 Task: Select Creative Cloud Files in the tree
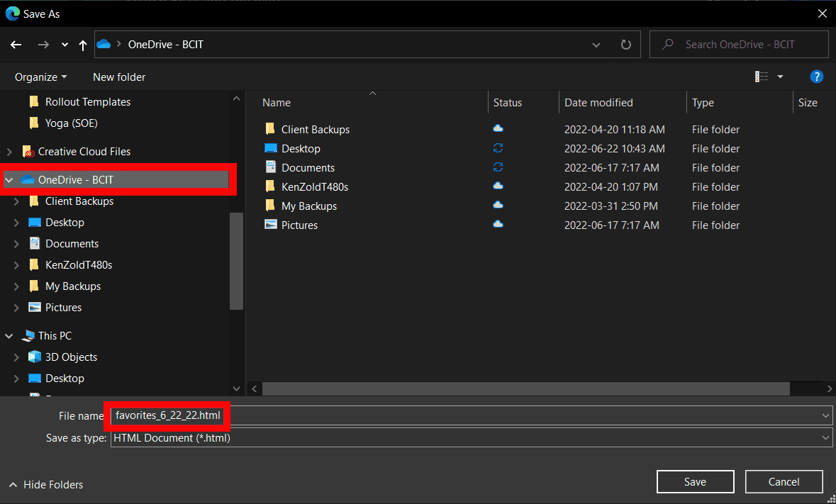coord(84,152)
